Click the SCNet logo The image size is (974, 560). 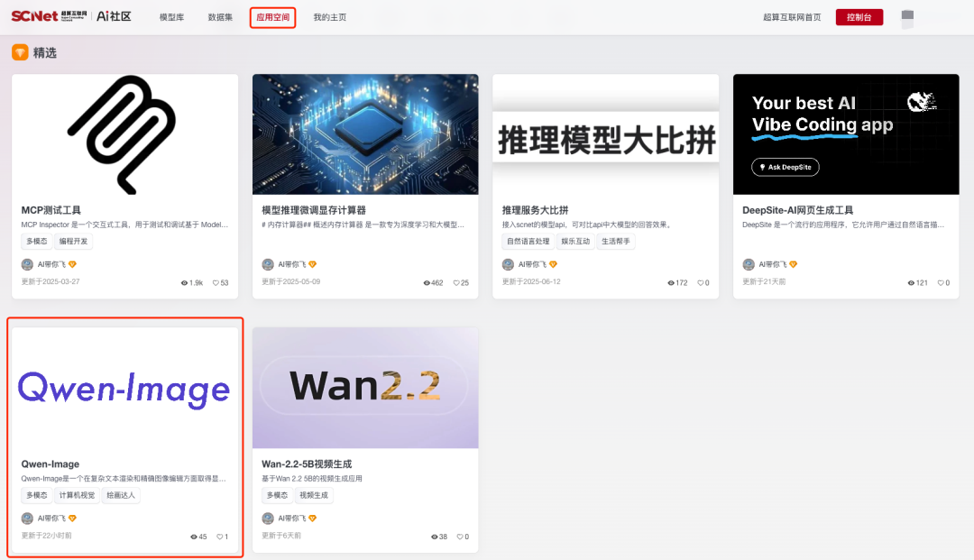[49, 16]
